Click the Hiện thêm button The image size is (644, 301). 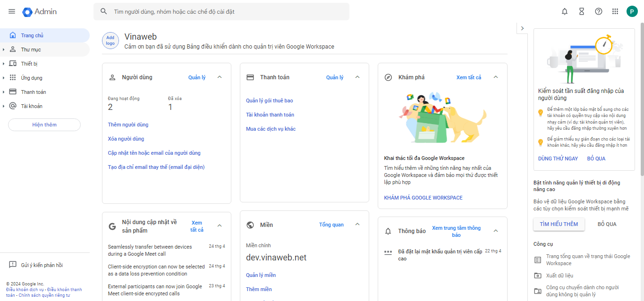pyautogui.click(x=44, y=125)
